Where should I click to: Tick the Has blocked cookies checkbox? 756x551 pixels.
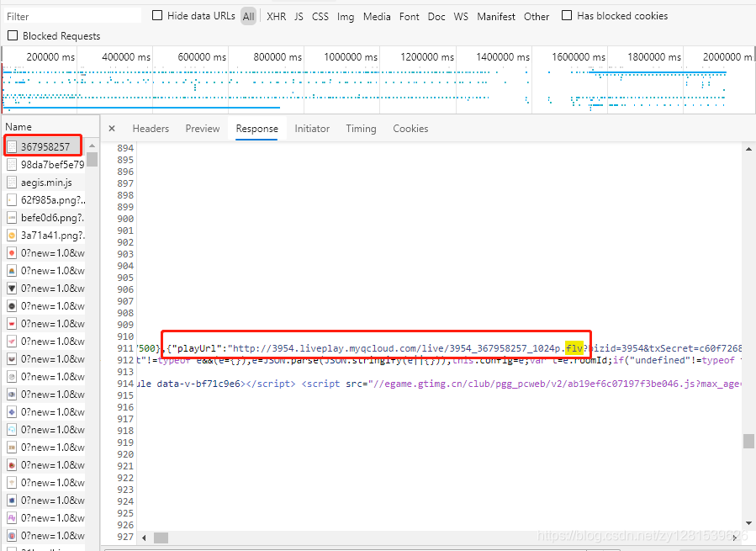point(567,15)
